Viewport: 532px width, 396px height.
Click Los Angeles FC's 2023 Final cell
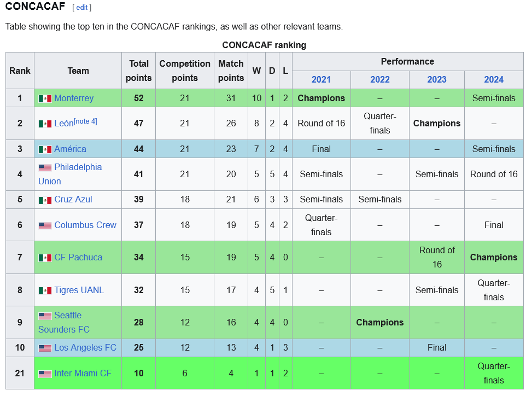pyautogui.click(x=437, y=347)
